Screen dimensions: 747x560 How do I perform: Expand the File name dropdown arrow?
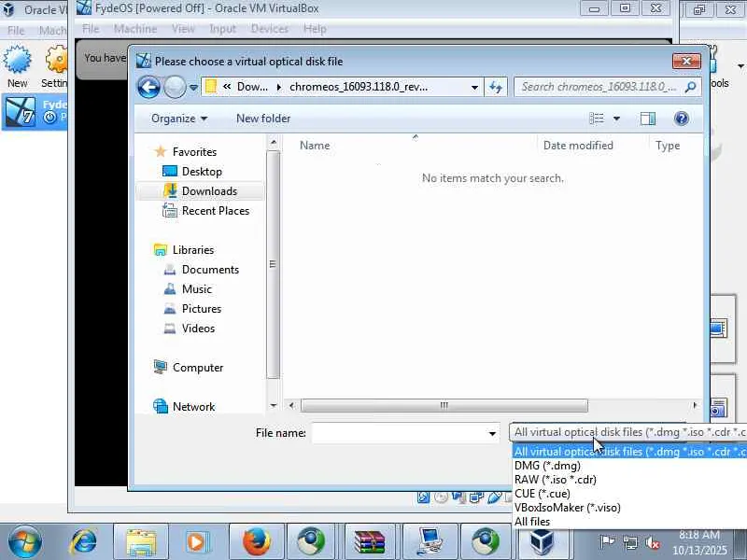pos(492,433)
